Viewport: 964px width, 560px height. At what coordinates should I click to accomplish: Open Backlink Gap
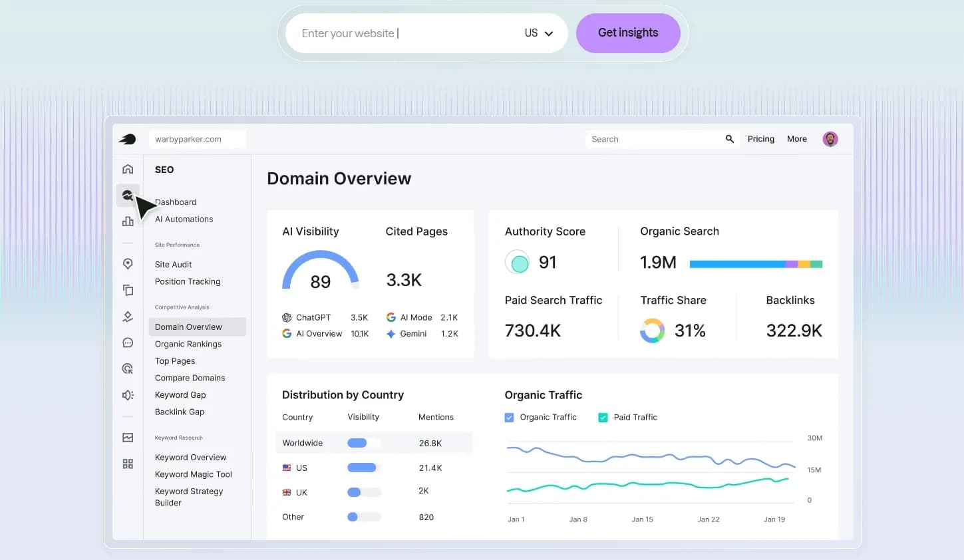tap(180, 412)
